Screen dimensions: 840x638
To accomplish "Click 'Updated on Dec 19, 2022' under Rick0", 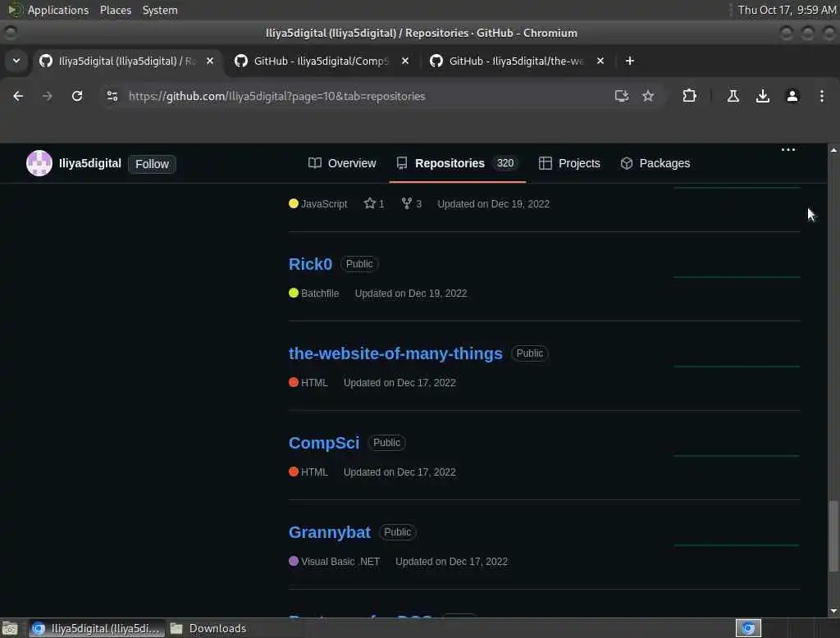I will (x=411, y=293).
